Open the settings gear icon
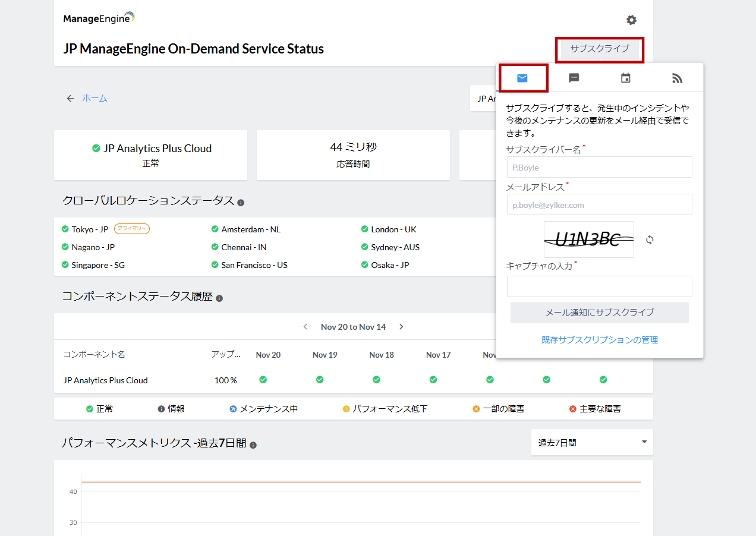756x536 pixels. click(x=631, y=20)
